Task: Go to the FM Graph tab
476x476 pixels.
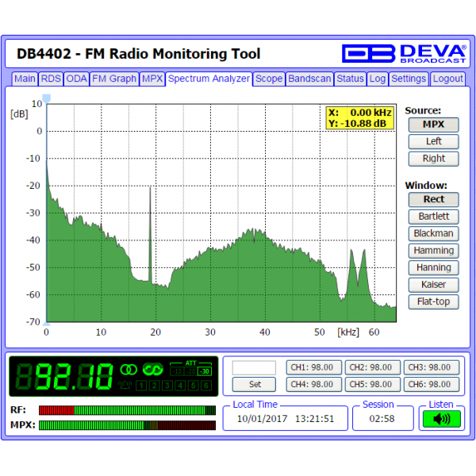Action: point(114,79)
